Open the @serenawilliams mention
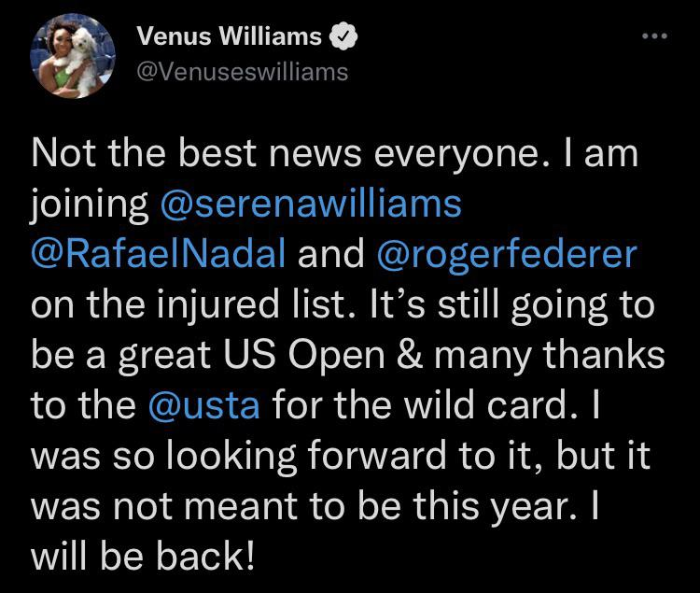700x593 pixels. 312,205
